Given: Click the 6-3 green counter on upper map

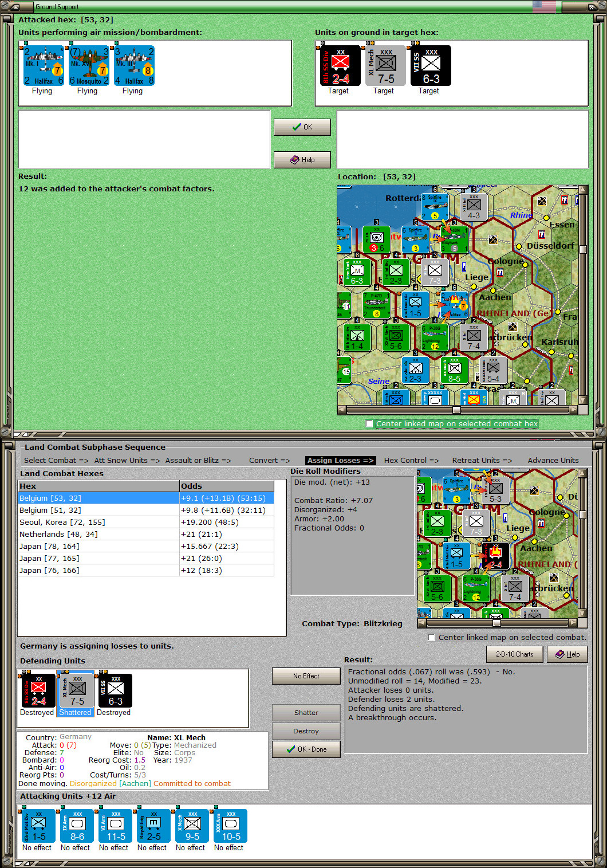Looking at the screenshot, I should tap(357, 272).
